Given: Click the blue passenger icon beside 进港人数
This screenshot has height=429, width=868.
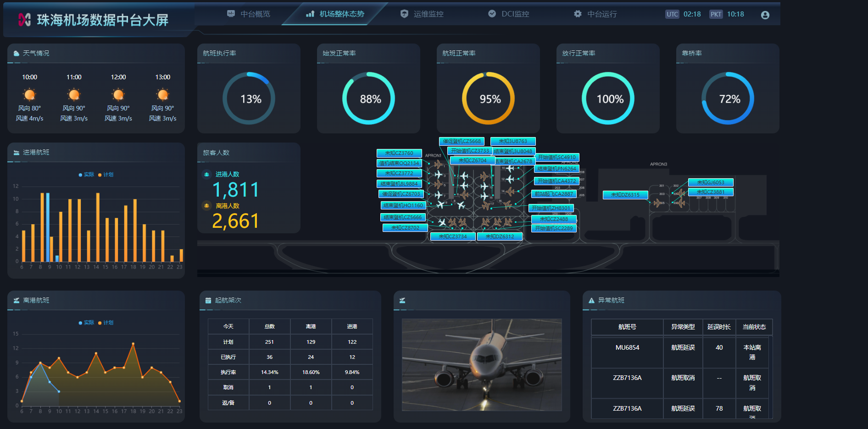Looking at the screenshot, I should (207, 175).
